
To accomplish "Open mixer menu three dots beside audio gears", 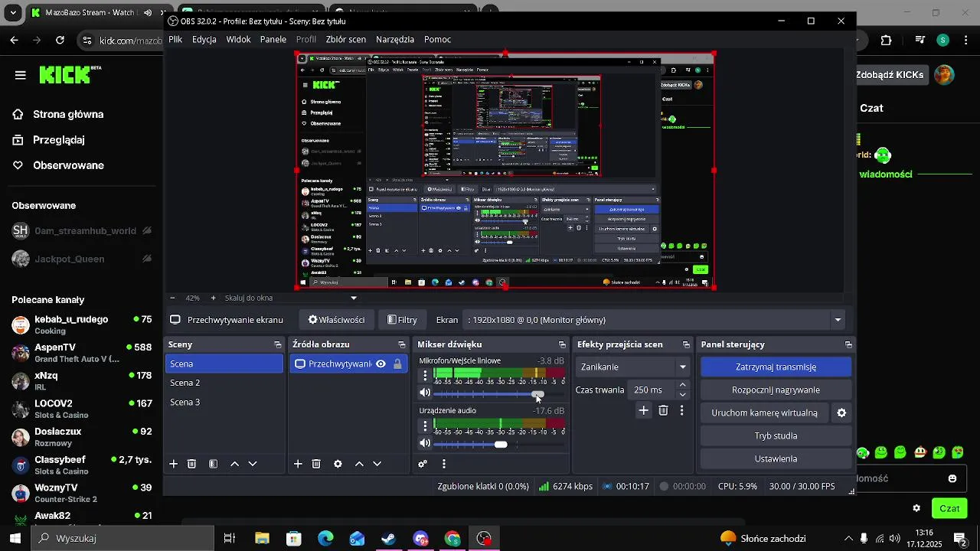I will tap(444, 464).
